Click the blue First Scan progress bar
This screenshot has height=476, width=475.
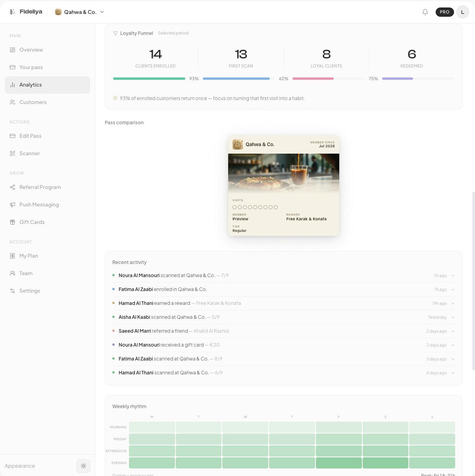click(236, 79)
